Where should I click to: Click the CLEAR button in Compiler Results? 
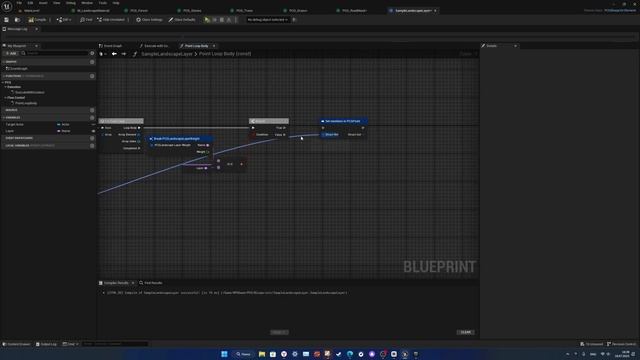click(x=465, y=332)
